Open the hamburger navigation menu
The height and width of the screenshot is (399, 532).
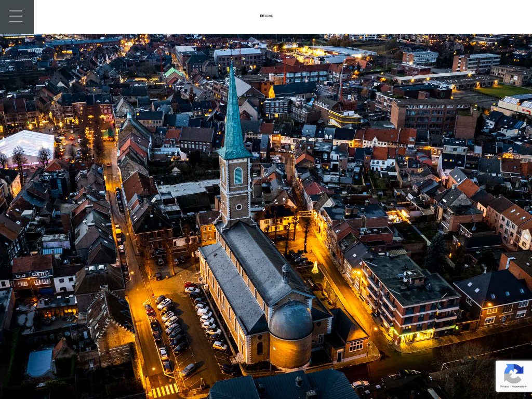click(x=16, y=16)
